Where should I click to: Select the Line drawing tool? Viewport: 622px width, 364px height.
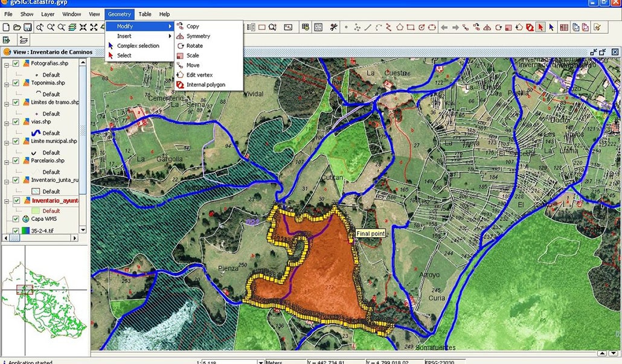tap(368, 27)
